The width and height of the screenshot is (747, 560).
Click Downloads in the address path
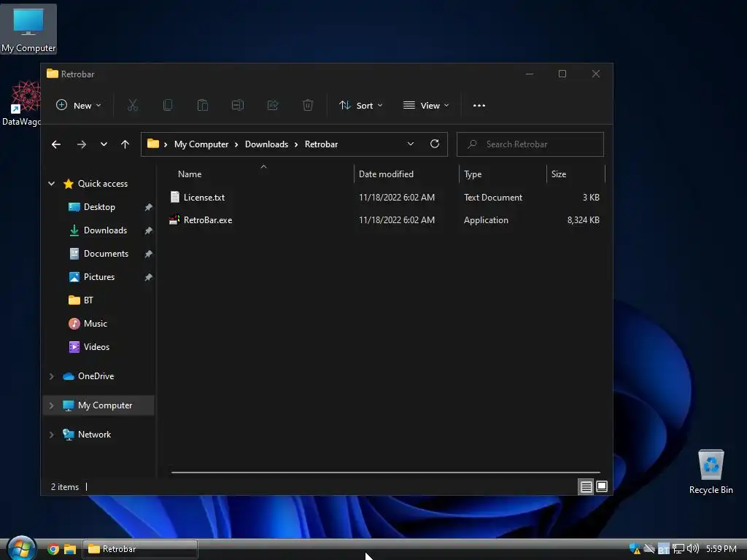266,144
